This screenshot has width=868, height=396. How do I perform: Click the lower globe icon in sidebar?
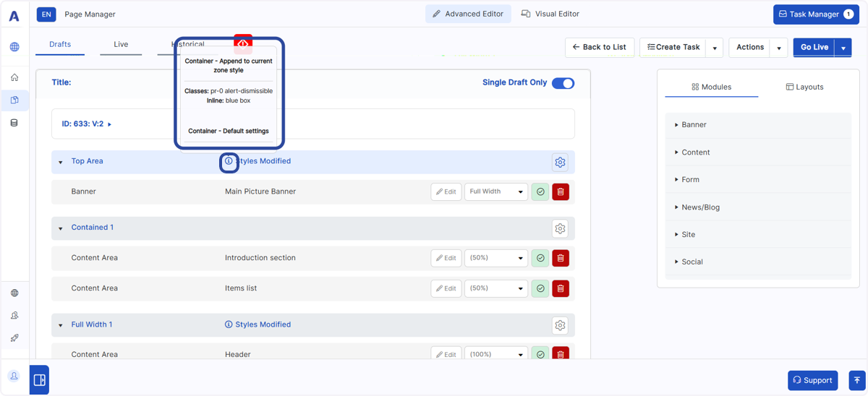pyautogui.click(x=14, y=293)
